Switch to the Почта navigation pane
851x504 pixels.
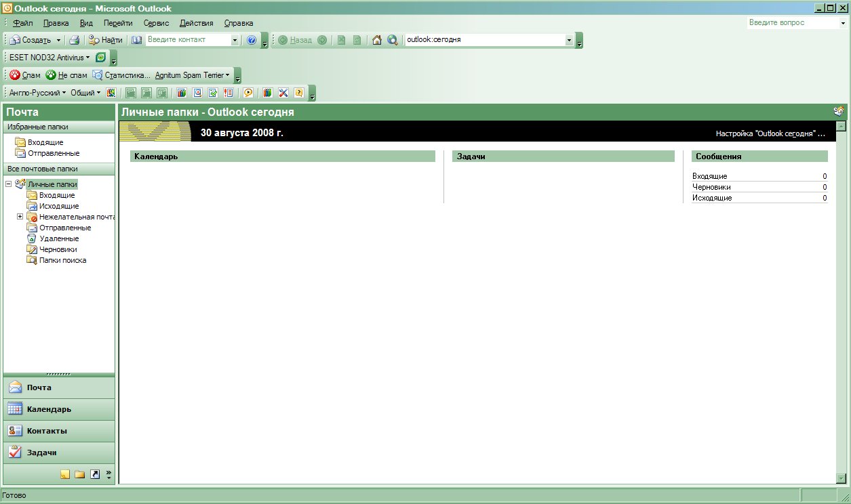tap(59, 387)
